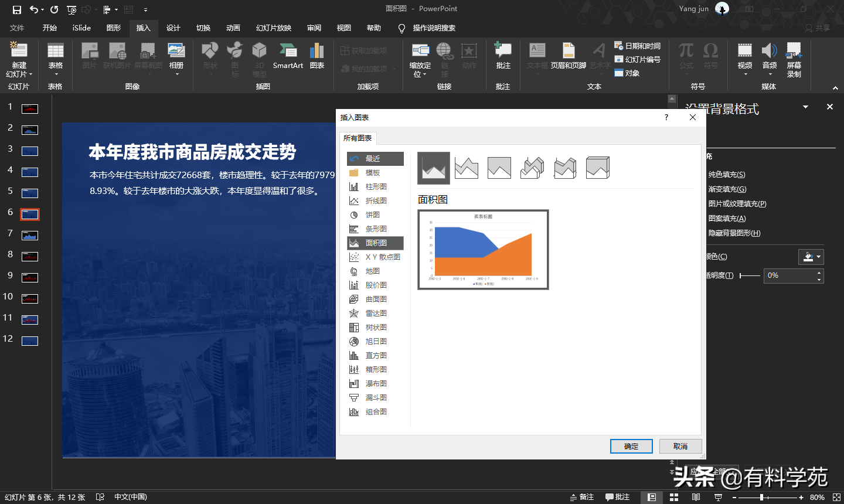Click the transparency percentage field
Image resolution: width=844 pixels, height=504 pixels.
pyautogui.click(x=789, y=275)
